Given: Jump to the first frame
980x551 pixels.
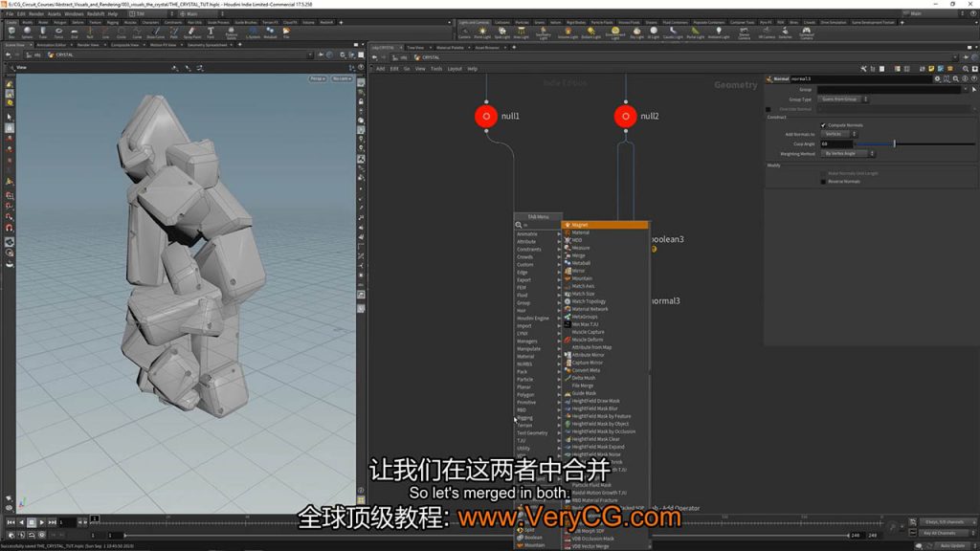Looking at the screenshot, I should click(x=11, y=522).
